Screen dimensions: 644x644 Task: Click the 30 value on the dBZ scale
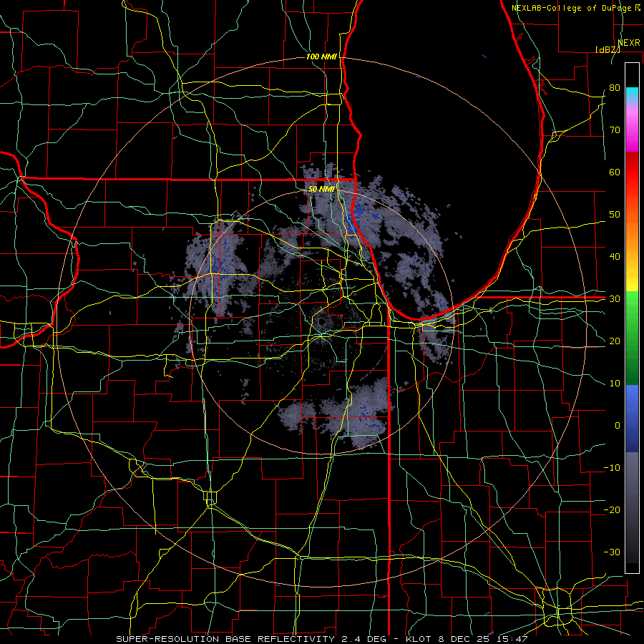[615, 299]
